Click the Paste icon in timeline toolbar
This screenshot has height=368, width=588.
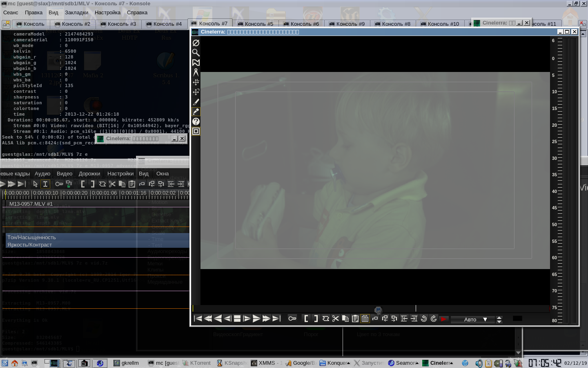pyautogui.click(x=132, y=184)
